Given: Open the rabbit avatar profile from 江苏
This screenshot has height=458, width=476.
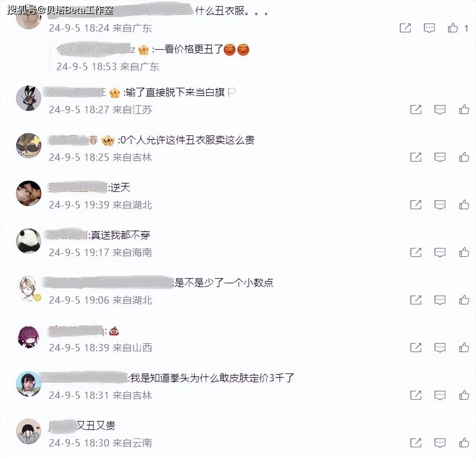Looking at the screenshot, I should coord(28,98).
